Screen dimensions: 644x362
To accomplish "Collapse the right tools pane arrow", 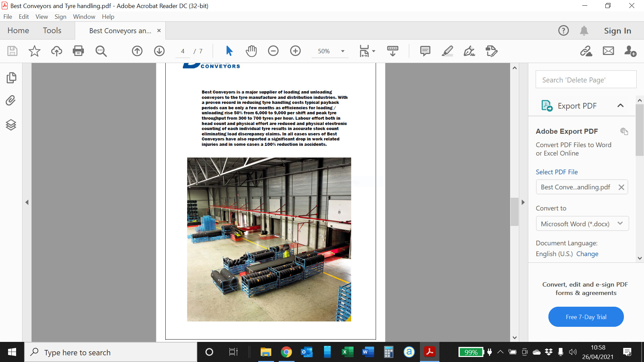I will [523, 202].
